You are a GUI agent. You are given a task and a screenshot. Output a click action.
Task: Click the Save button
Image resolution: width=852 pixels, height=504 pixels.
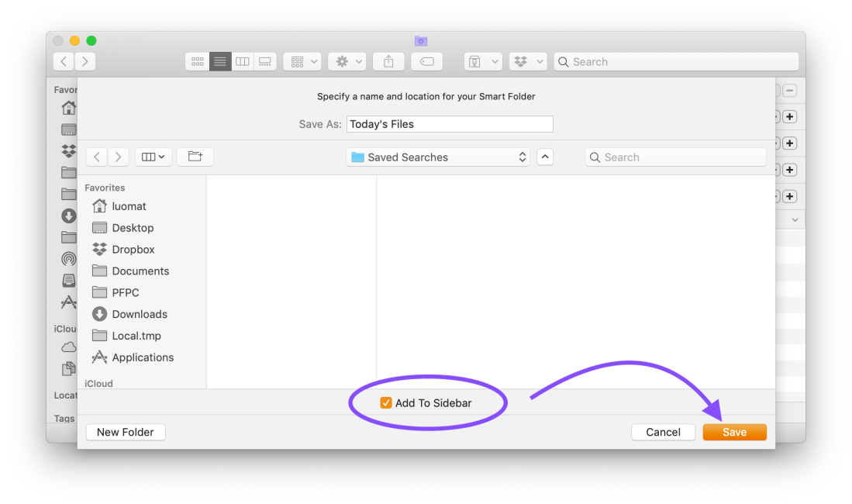tap(734, 433)
